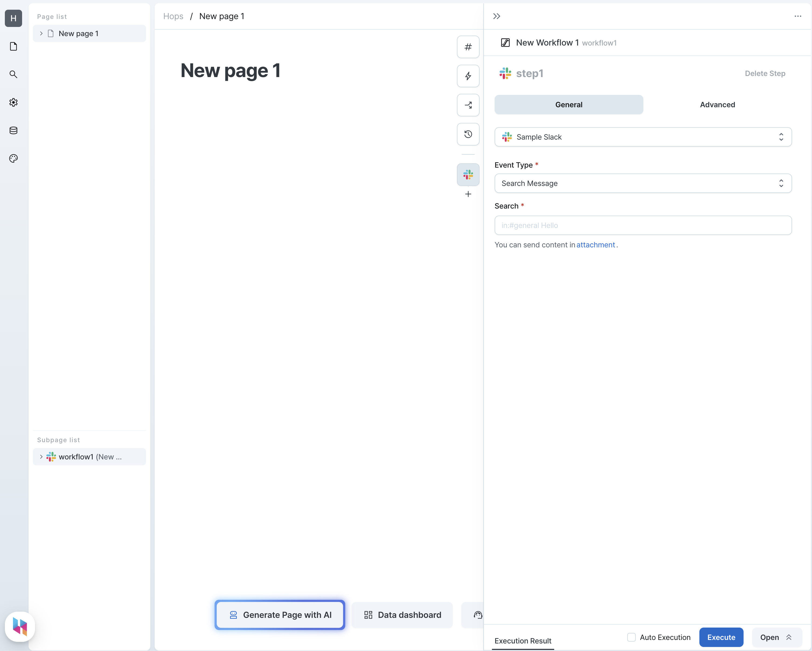Click the hash symbol toolbar button

(468, 47)
